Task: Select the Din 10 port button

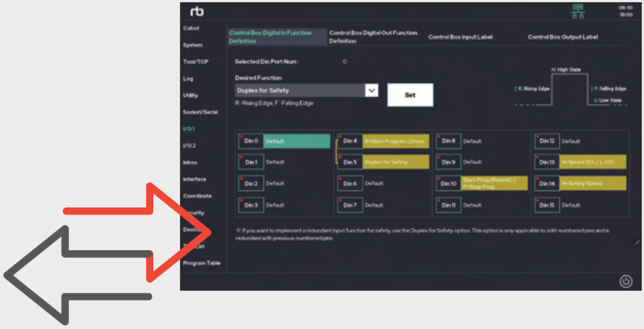Action: tap(449, 183)
